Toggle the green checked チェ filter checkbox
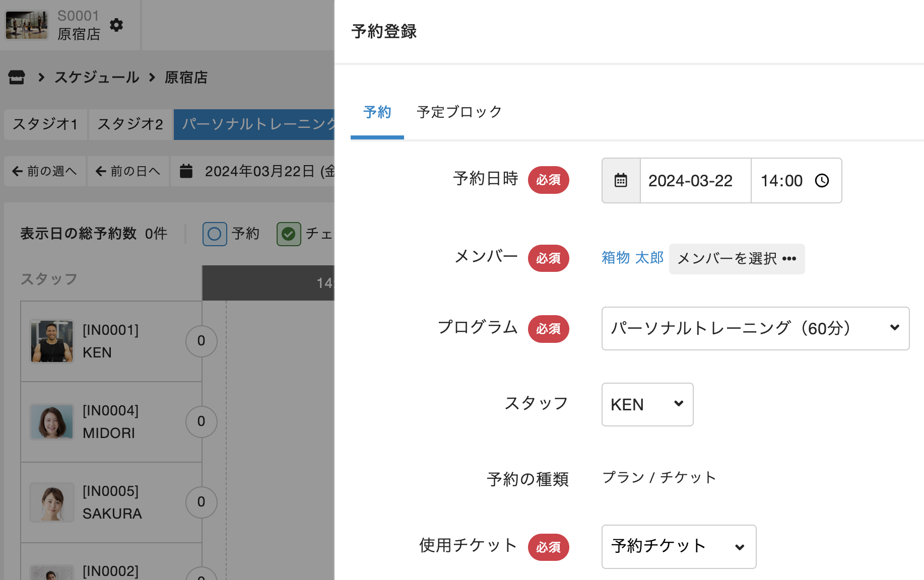 289,234
